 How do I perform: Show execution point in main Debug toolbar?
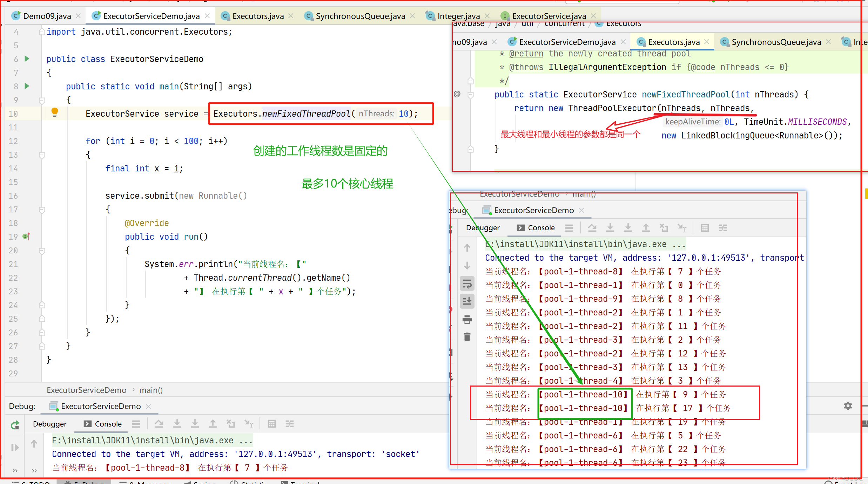point(136,424)
